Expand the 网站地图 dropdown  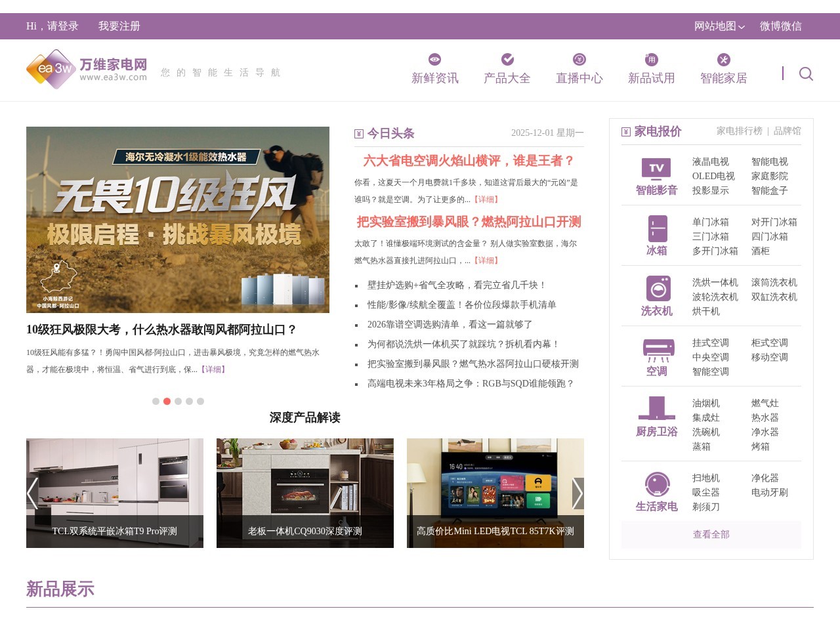coord(716,26)
